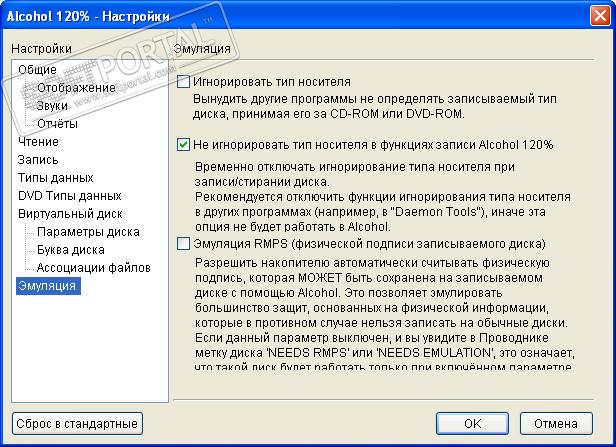Uncheck Не игнорировать тип носителя option
The height and width of the screenshot is (447, 616).
click(183, 145)
